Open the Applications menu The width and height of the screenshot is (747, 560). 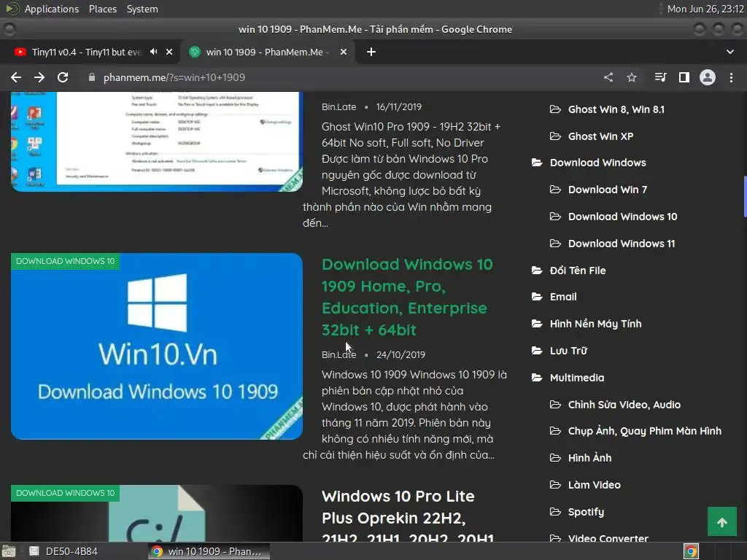[52, 9]
